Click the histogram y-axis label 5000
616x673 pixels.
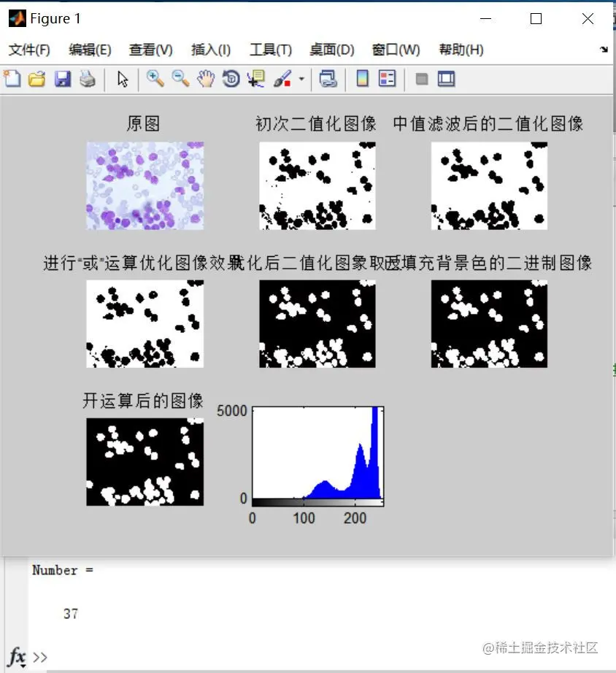232,411
